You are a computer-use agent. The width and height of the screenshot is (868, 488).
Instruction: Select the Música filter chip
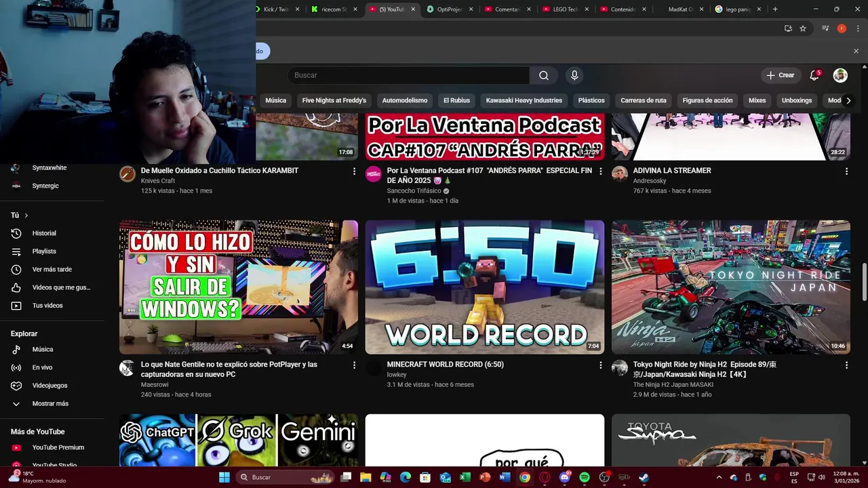(x=275, y=100)
